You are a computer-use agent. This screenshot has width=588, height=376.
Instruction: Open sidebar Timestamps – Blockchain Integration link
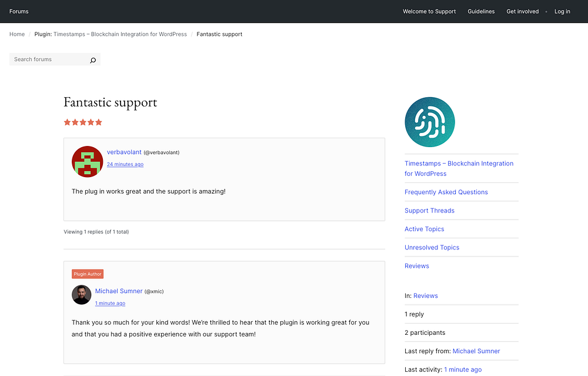459,168
